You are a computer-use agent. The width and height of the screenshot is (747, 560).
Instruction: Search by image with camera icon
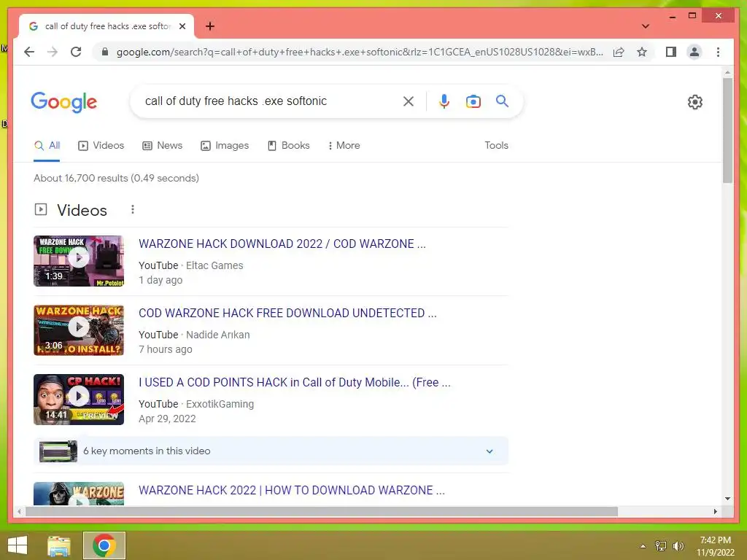click(473, 101)
